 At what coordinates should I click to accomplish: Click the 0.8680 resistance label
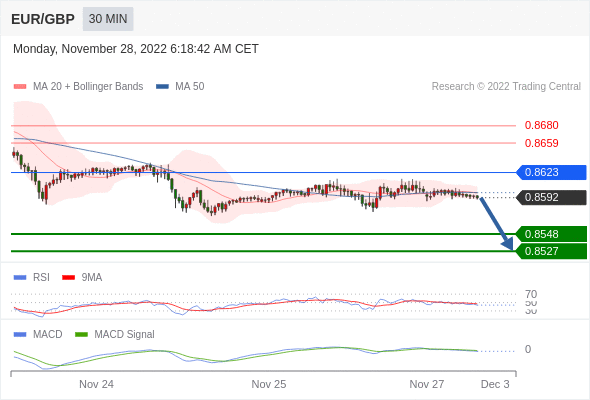(x=541, y=125)
